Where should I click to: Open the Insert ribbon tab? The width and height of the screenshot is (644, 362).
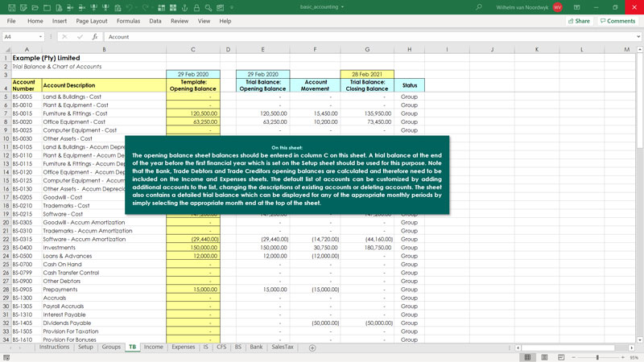point(59,21)
